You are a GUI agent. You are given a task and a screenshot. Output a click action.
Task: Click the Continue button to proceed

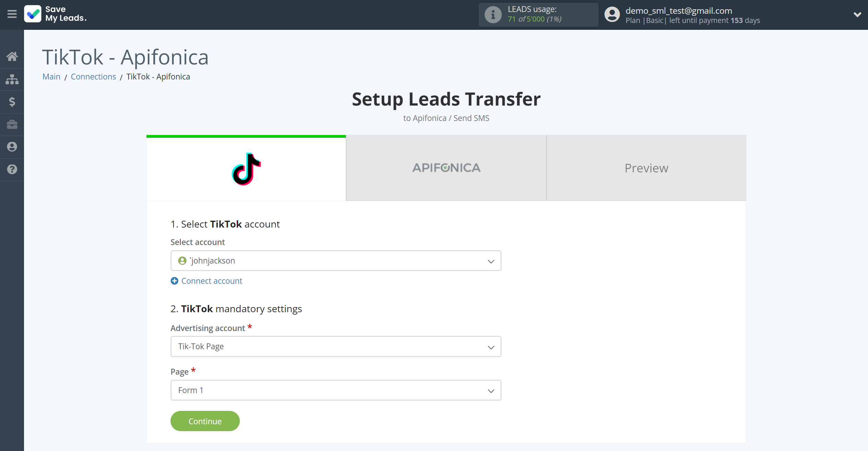pos(205,420)
